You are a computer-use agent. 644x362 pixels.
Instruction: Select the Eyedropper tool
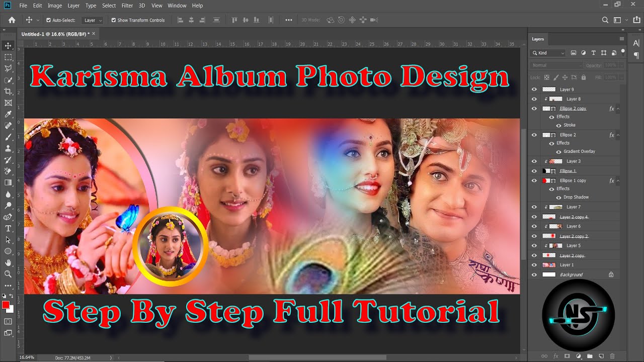(x=8, y=114)
